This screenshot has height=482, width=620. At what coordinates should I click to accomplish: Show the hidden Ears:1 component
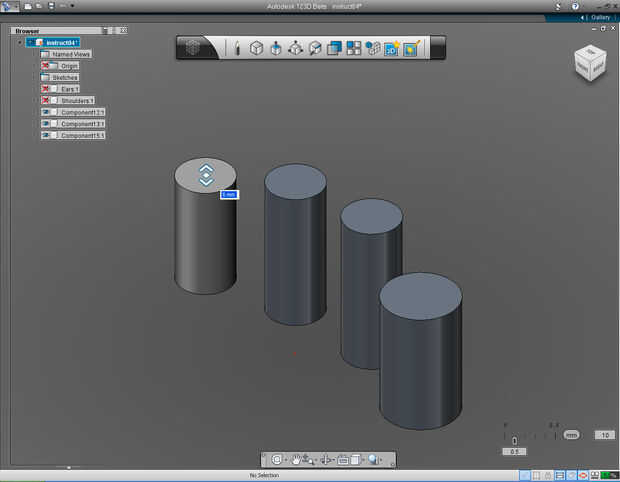tap(46, 89)
